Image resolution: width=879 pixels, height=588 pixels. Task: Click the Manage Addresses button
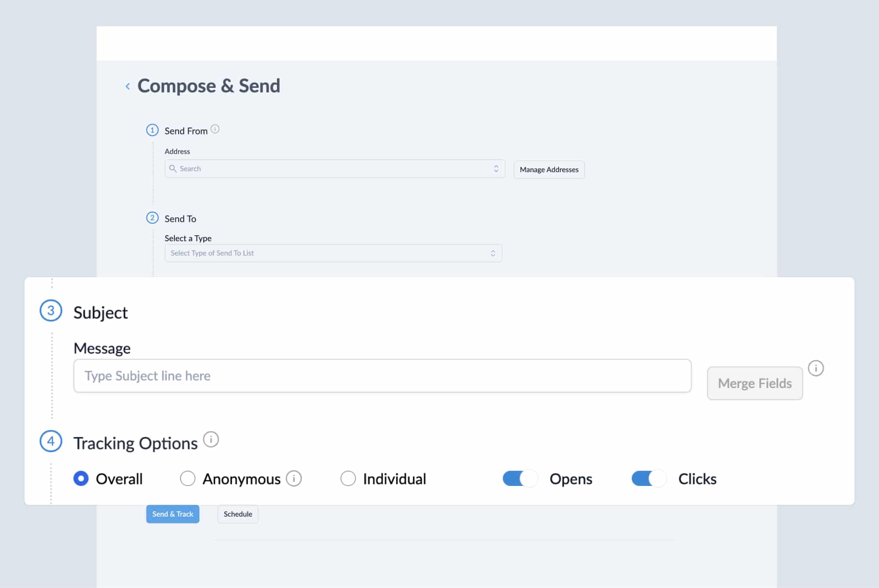549,169
